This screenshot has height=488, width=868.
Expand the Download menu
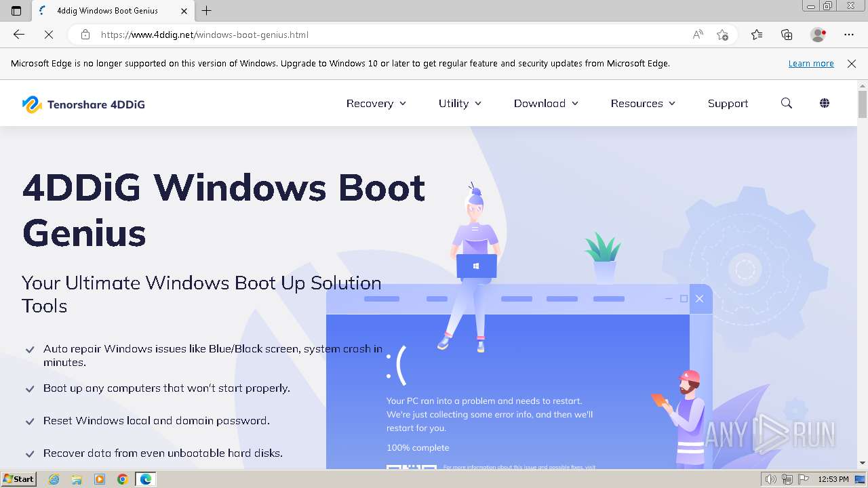(546, 103)
